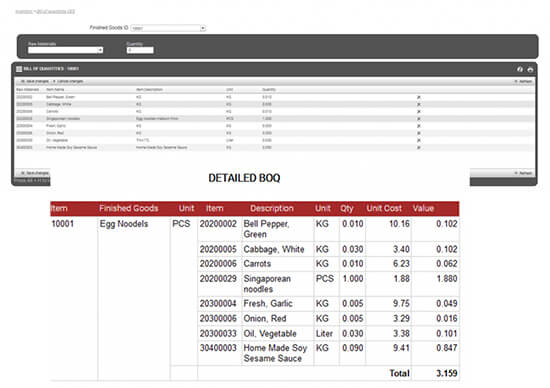Delete the Cabbage, White grid row
The width and height of the screenshot is (550, 388).
coord(418,104)
